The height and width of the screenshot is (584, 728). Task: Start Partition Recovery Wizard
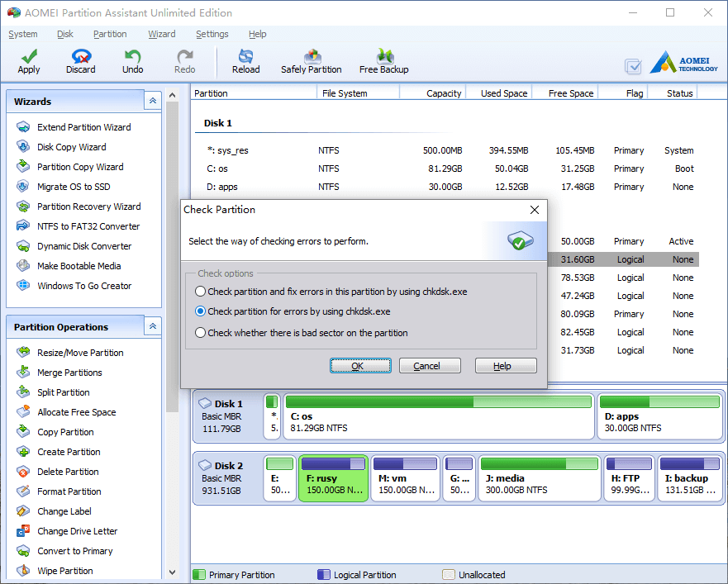pos(88,207)
